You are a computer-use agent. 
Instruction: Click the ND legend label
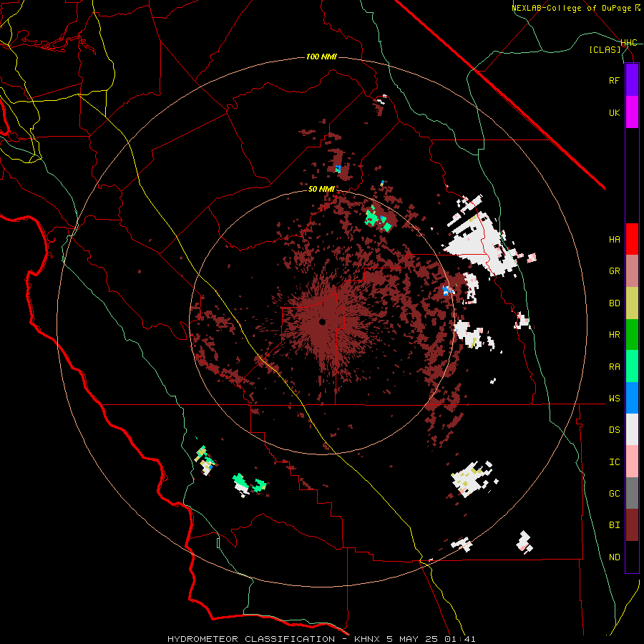pos(614,557)
